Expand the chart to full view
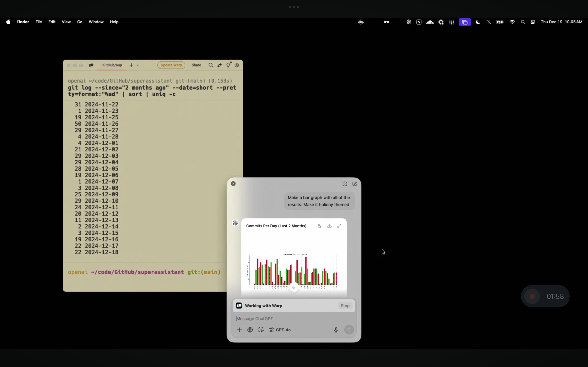 [x=339, y=226]
